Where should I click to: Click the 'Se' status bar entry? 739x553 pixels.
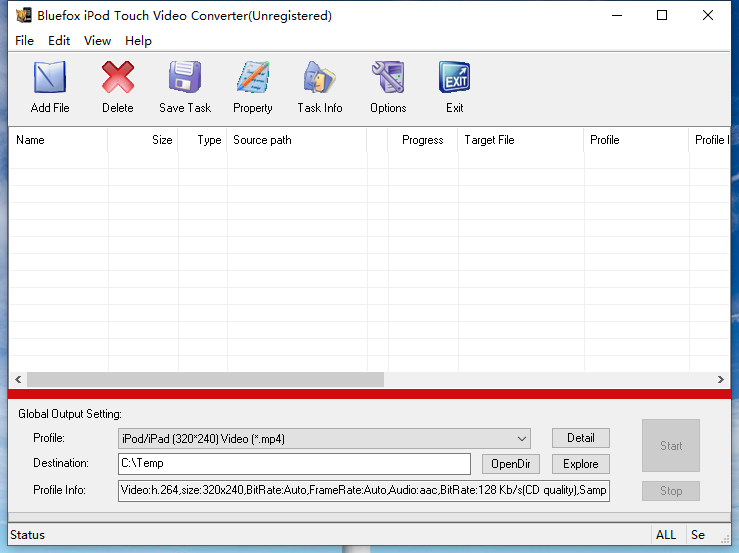[x=698, y=535]
